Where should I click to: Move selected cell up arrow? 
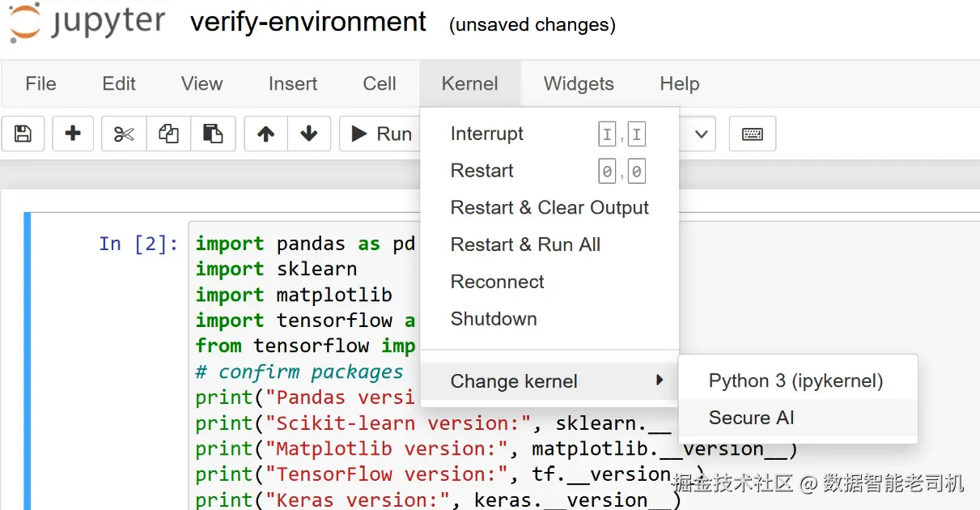point(265,134)
